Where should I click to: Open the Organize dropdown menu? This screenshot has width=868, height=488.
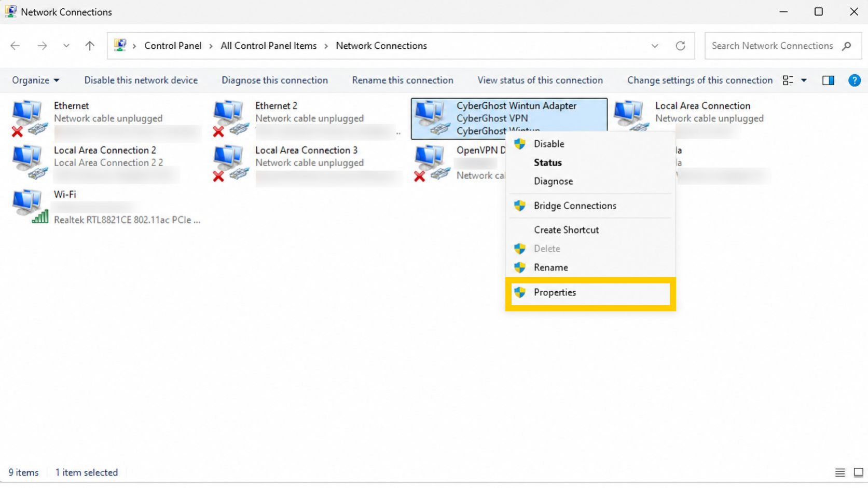pos(35,80)
